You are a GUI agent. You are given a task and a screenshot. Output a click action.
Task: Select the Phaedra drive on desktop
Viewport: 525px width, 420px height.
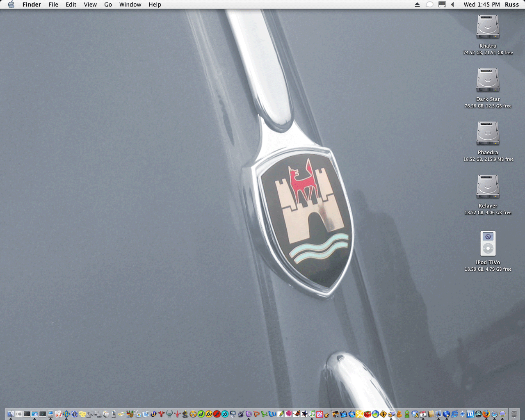[488, 133]
